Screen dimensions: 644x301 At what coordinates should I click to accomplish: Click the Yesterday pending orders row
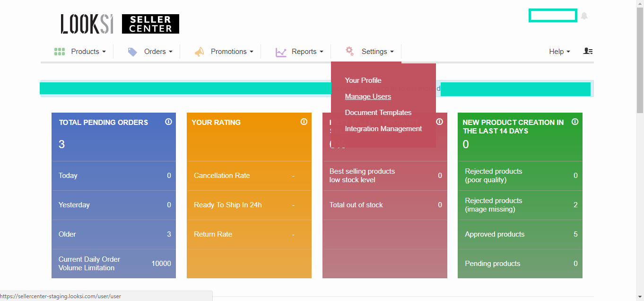[x=113, y=205]
